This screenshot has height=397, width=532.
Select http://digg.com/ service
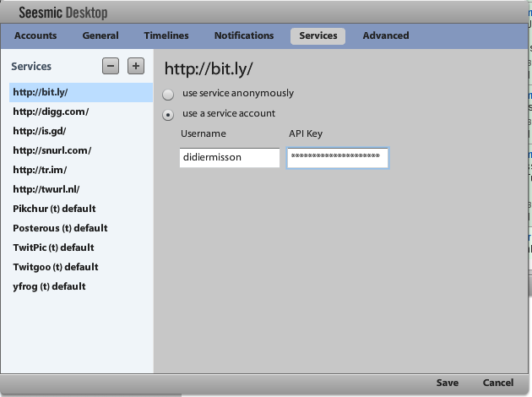coord(81,111)
